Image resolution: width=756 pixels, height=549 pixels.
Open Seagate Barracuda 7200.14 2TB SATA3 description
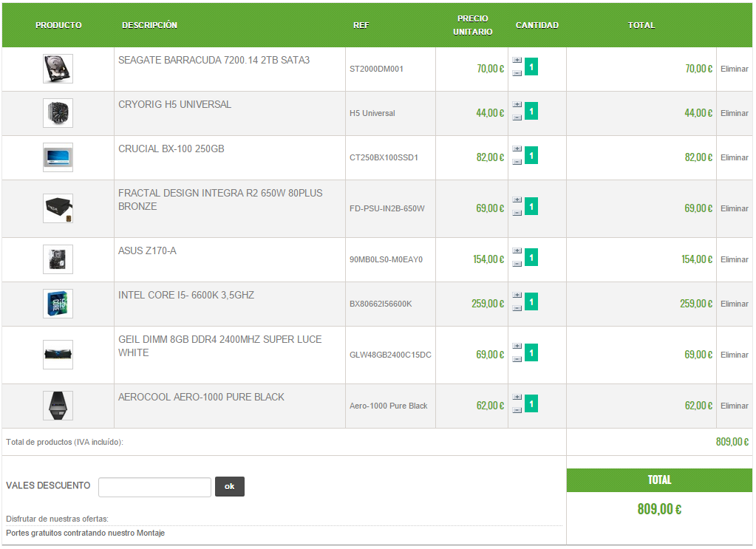214,61
